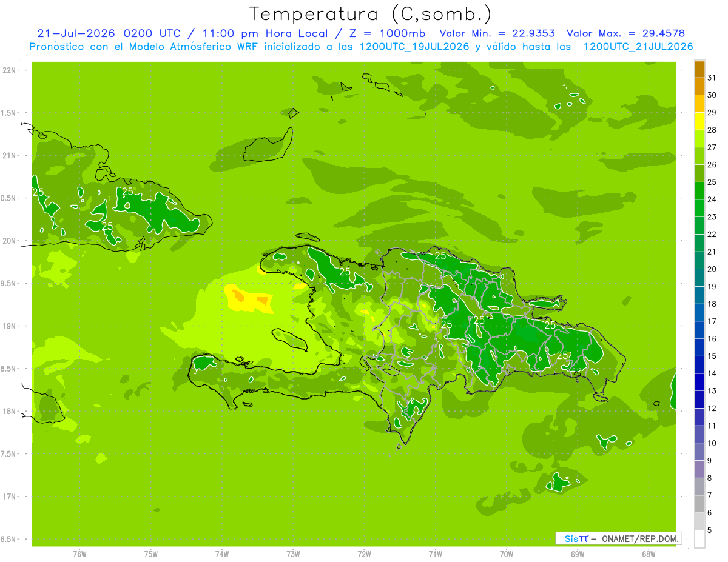Click the legend label '14'
This screenshot has width=728, height=562.
pyautogui.click(x=712, y=373)
